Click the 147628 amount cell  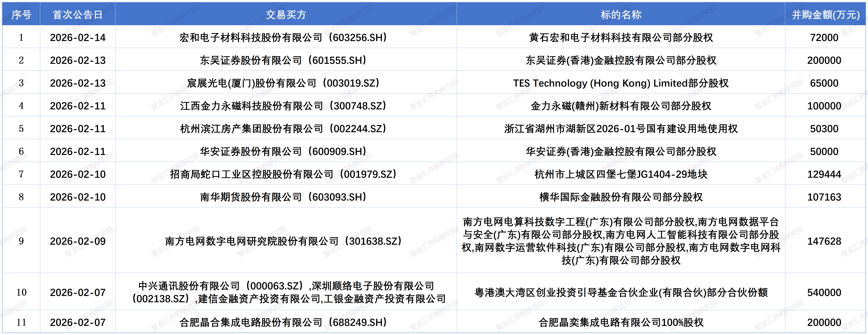coord(824,241)
